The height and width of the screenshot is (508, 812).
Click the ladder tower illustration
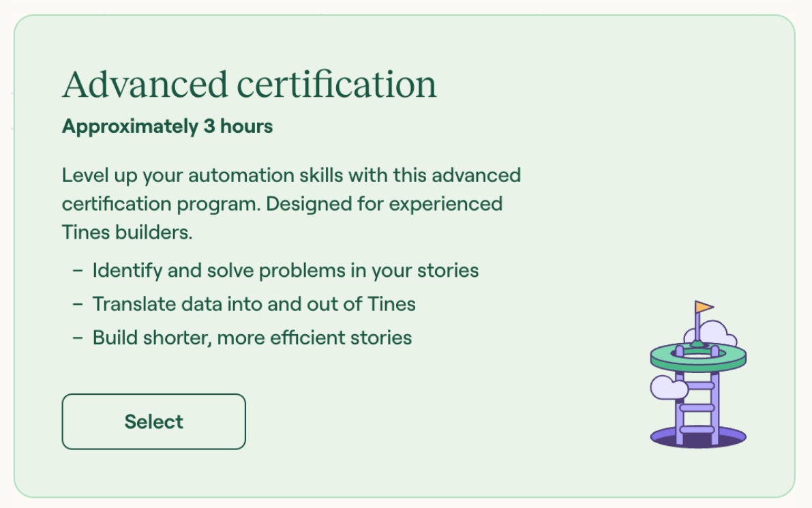pos(697,382)
